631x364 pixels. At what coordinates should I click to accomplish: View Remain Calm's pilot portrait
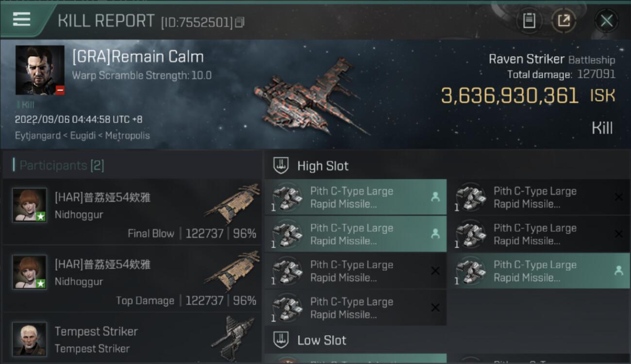40,70
